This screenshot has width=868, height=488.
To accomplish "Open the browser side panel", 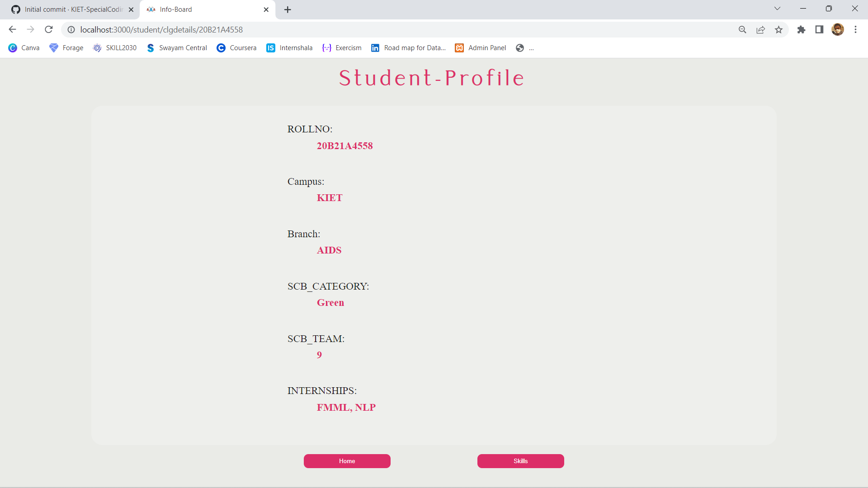I will pos(819,29).
